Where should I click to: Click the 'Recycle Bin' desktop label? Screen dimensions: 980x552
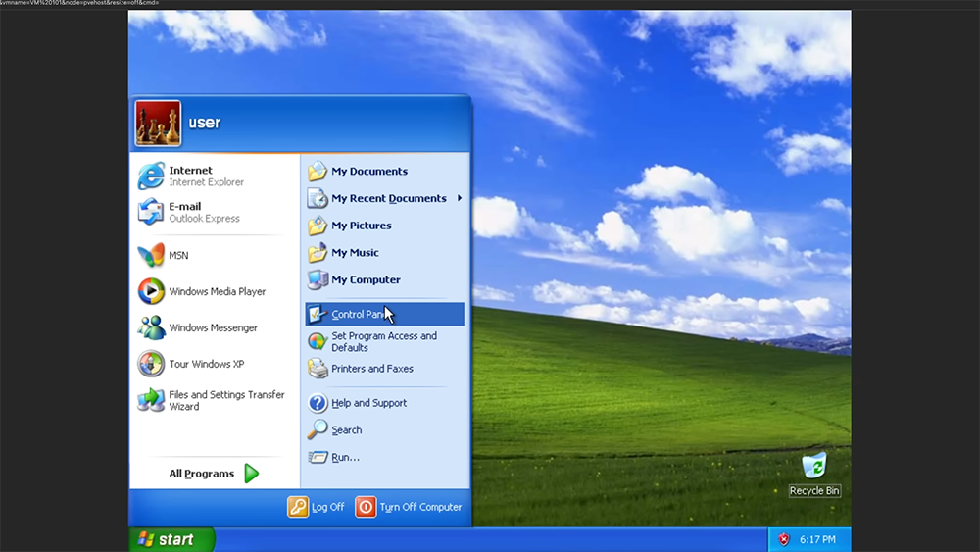(x=814, y=491)
